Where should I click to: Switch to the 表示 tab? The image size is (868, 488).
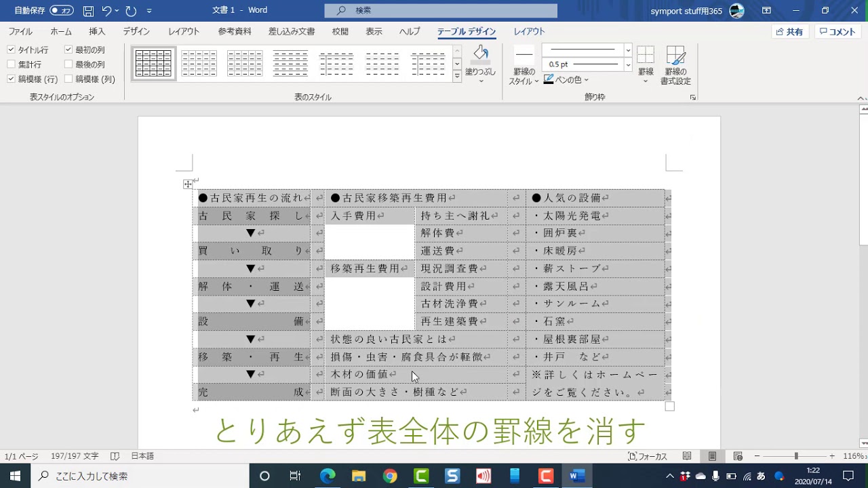pos(374,32)
